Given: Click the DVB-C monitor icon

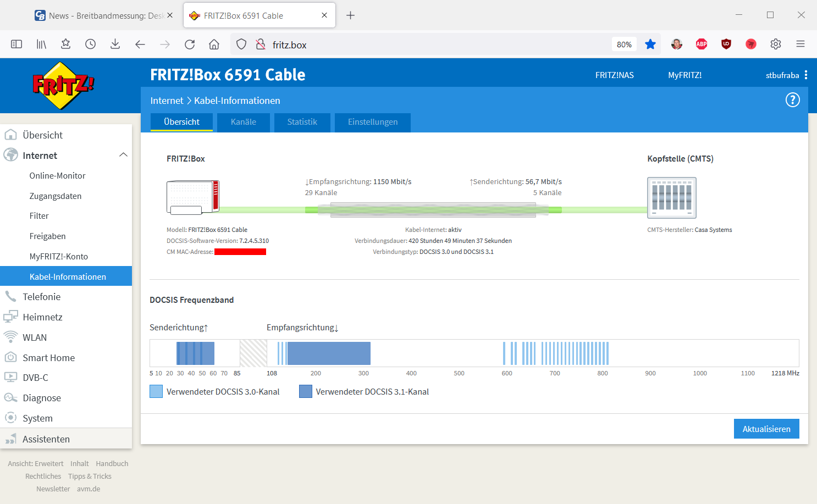Looking at the screenshot, I should click(x=10, y=378).
